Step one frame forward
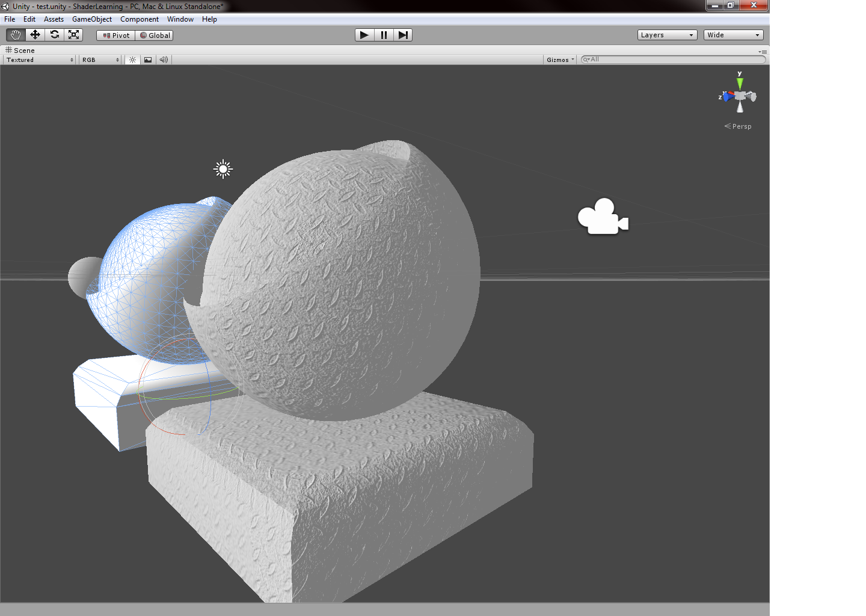Viewport: 866px width, 616px height. click(x=403, y=35)
